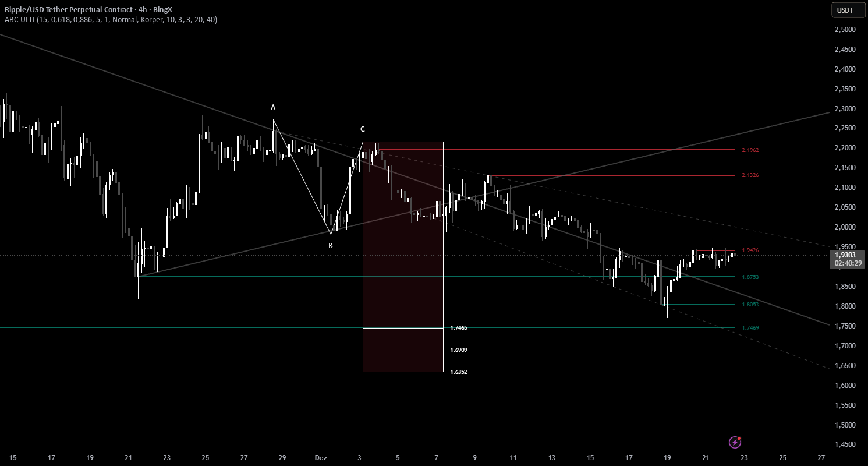Click the white 1.7465 target label
868x466 pixels.
459,328
